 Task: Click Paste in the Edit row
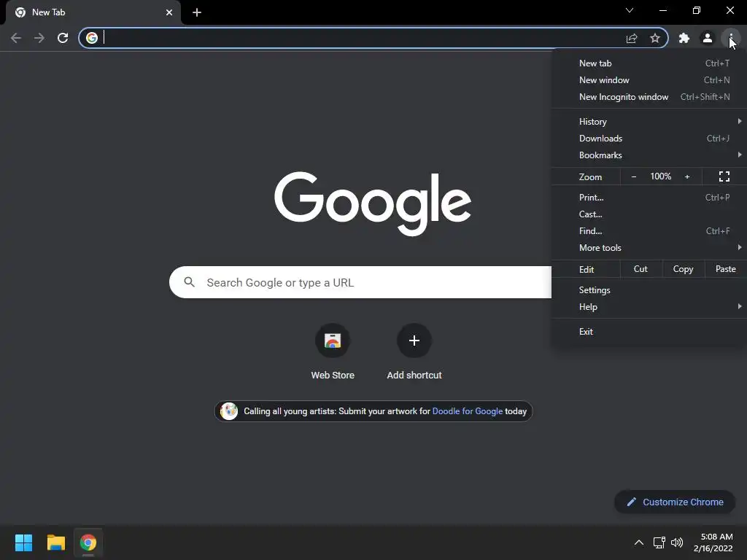point(726,269)
